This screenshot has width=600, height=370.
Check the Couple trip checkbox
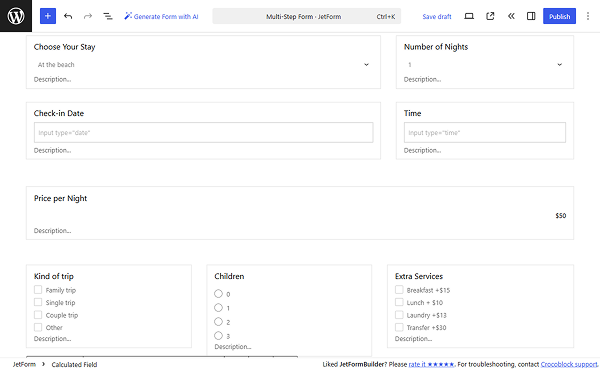(x=38, y=315)
